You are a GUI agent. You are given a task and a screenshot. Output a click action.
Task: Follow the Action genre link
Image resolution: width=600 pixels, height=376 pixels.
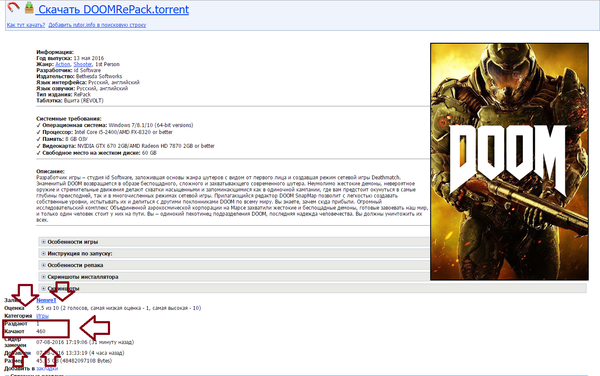[63, 64]
